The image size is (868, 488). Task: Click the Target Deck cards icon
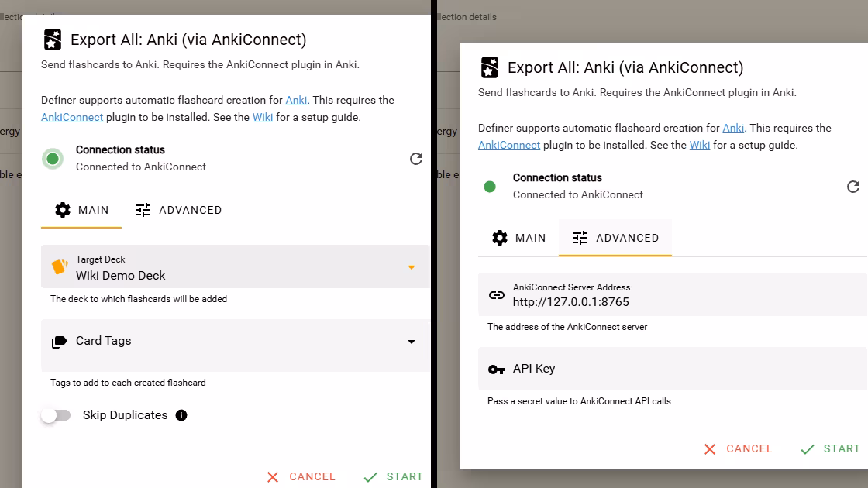click(x=59, y=266)
